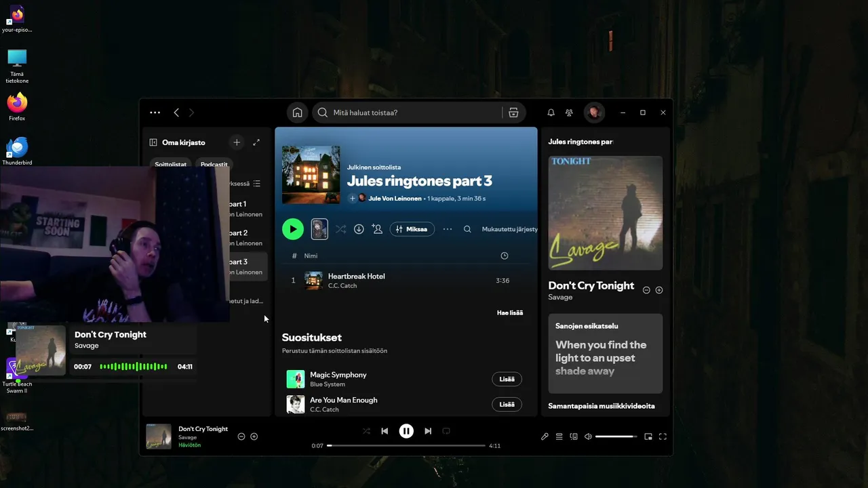Remove track using bottom bar minus icon

[x=241, y=436]
